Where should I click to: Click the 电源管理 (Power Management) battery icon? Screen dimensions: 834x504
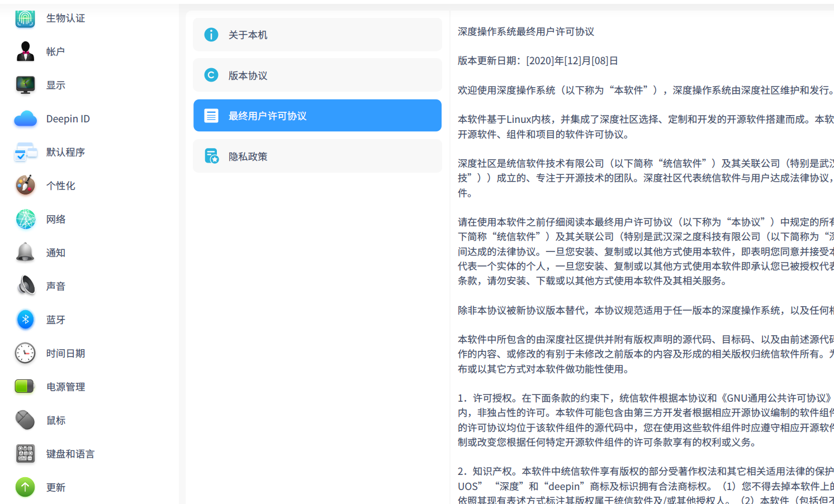25,386
